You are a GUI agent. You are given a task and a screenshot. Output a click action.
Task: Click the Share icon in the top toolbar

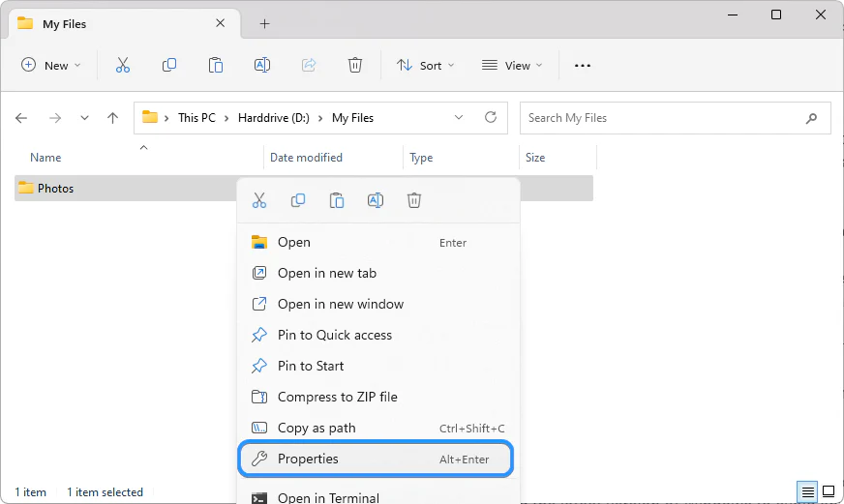click(309, 65)
